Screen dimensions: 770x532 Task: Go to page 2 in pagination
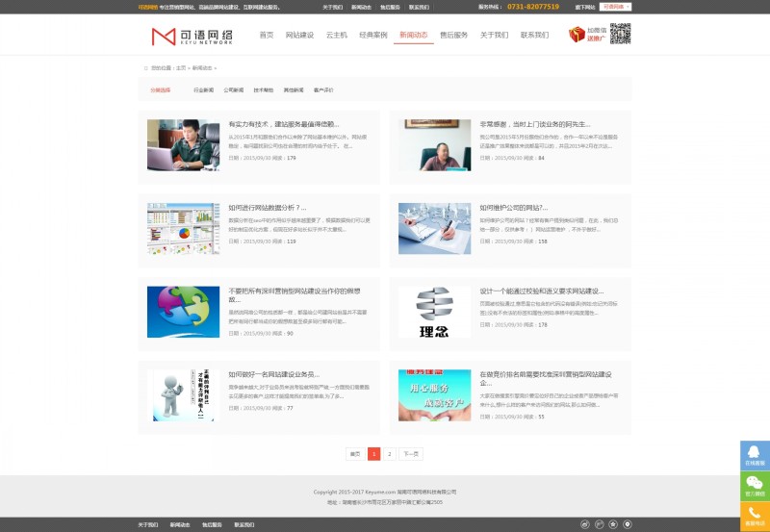390,454
